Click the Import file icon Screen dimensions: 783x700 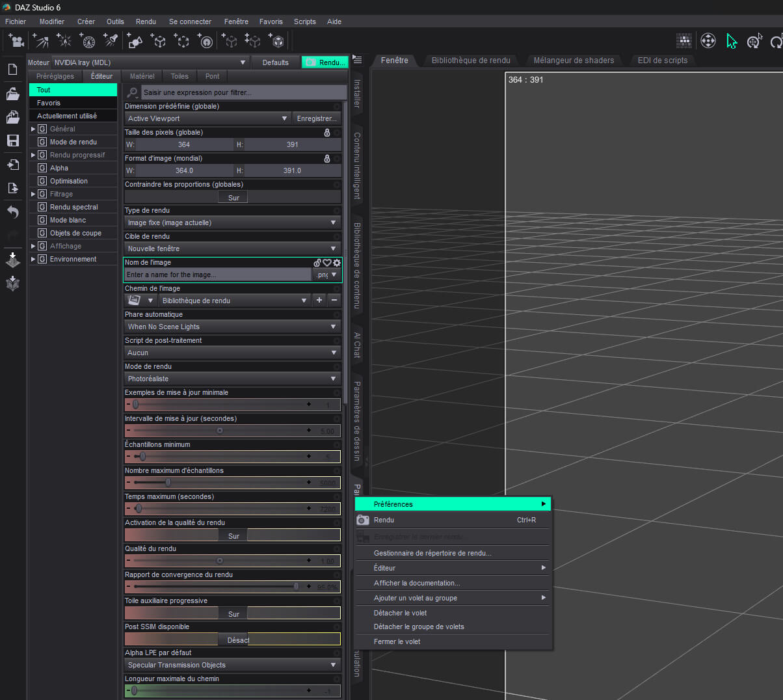tap(12, 164)
